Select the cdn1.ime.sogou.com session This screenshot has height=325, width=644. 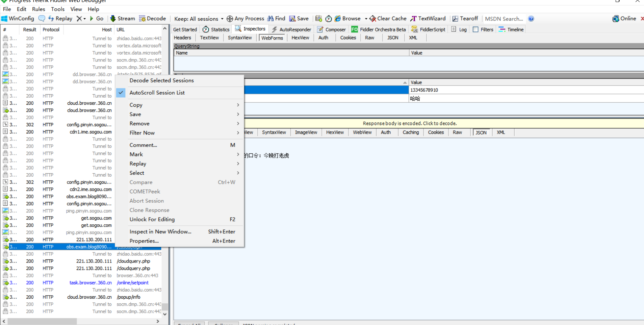click(x=58, y=132)
